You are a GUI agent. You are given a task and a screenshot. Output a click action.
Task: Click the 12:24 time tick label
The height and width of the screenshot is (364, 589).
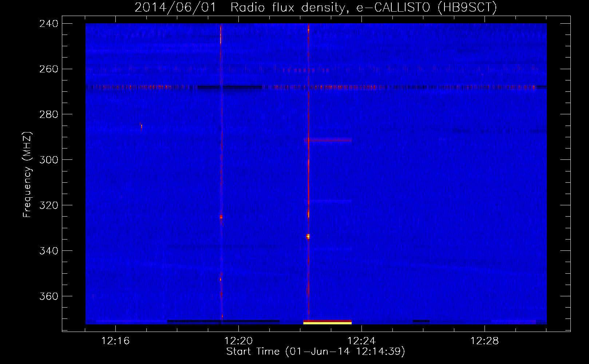point(361,341)
